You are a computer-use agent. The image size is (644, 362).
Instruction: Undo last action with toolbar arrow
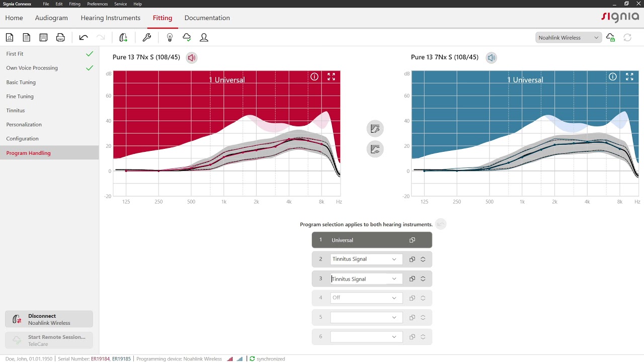[x=84, y=37]
